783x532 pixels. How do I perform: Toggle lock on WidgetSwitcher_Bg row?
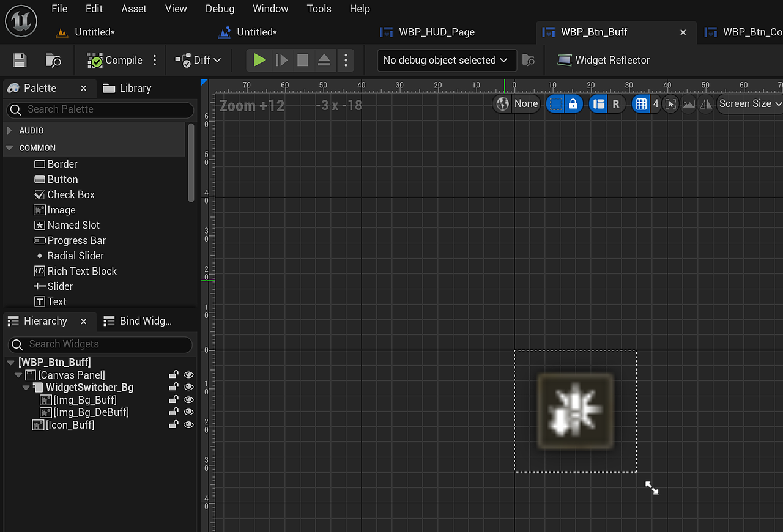point(174,387)
